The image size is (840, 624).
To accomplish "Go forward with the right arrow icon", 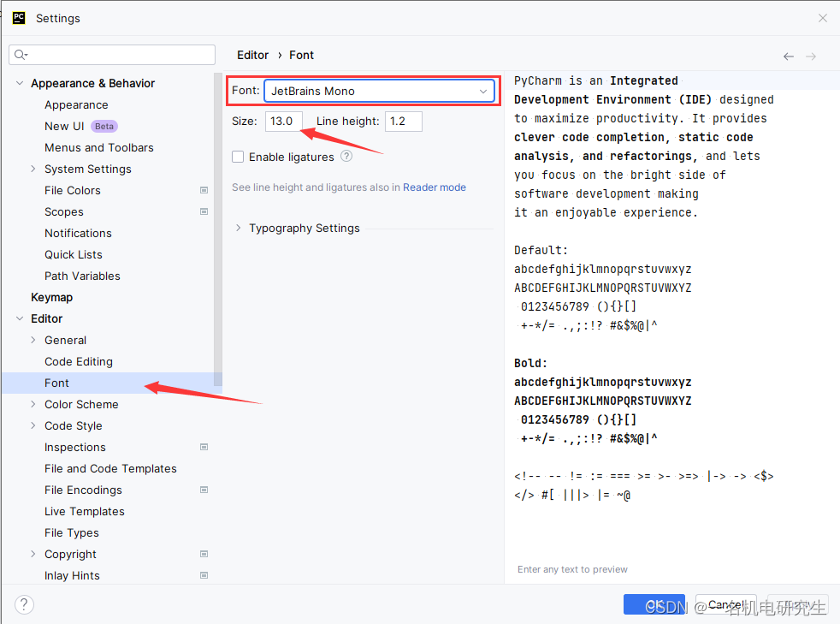I will click(x=811, y=56).
